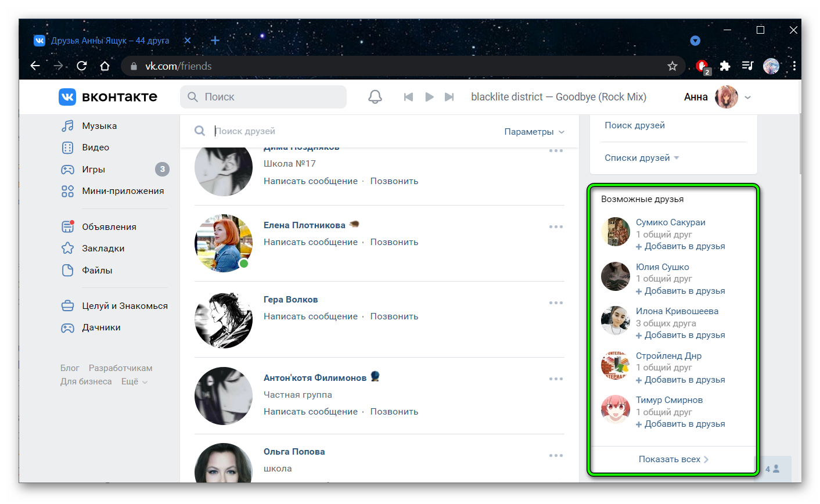Open Для бизнеса footer link
This screenshot has height=504, width=820.
(86, 381)
